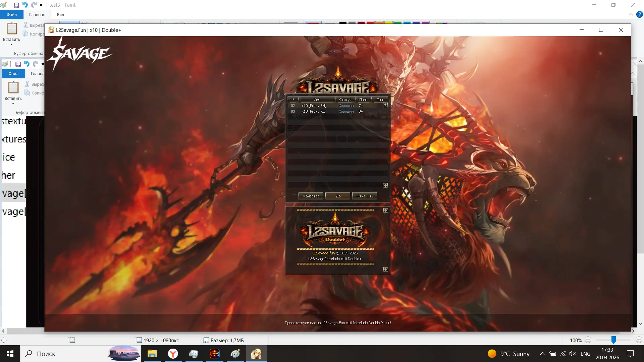
Task: Open Windows notification center
Action: tap(630, 354)
